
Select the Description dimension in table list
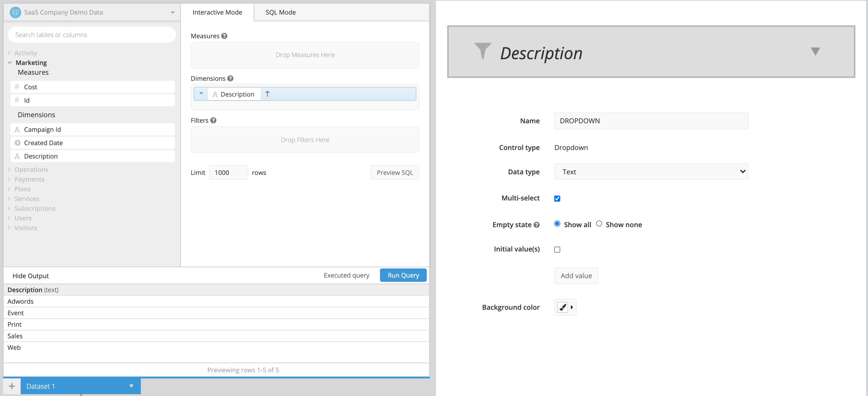tap(93, 156)
